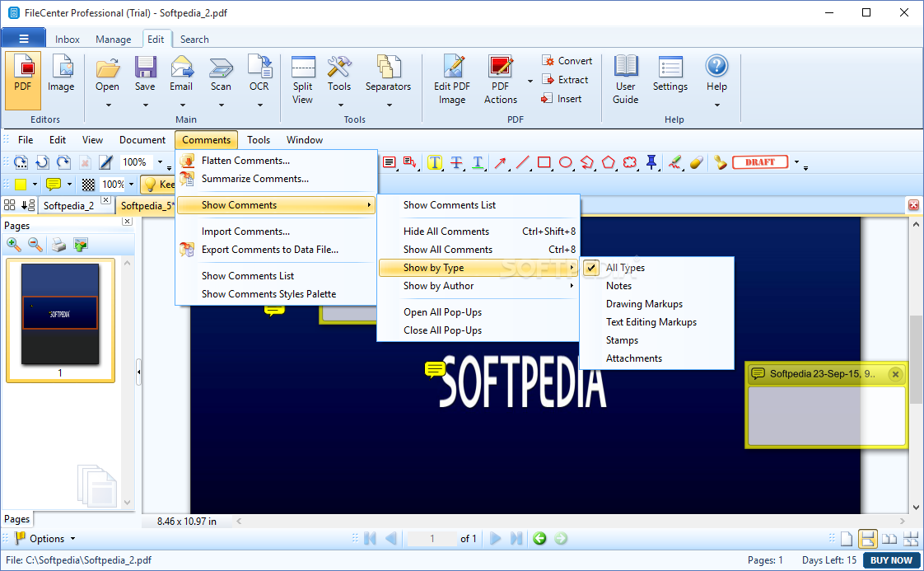Click the Extract button
This screenshot has width=924, height=571.
pos(565,80)
